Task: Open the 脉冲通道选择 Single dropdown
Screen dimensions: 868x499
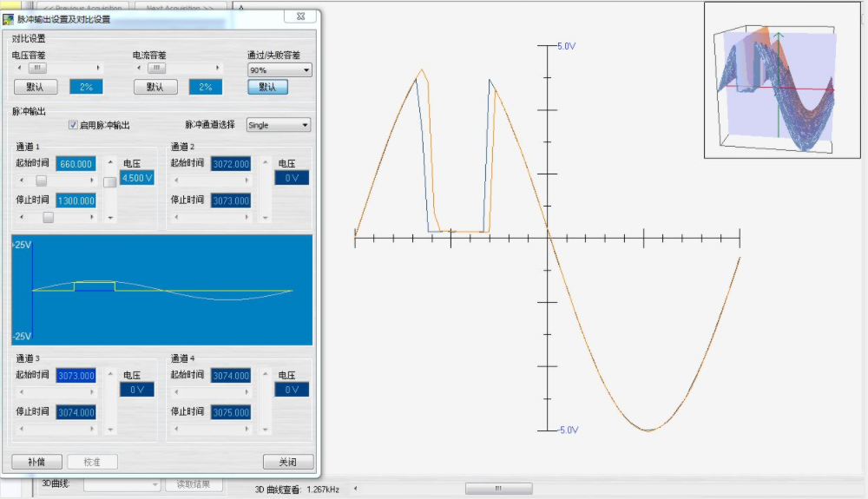Action: point(279,125)
